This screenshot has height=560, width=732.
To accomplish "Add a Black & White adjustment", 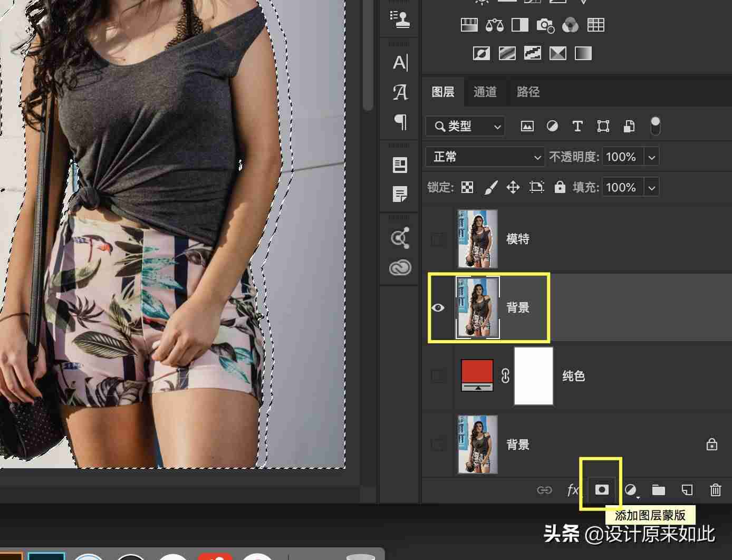I will click(x=520, y=25).
